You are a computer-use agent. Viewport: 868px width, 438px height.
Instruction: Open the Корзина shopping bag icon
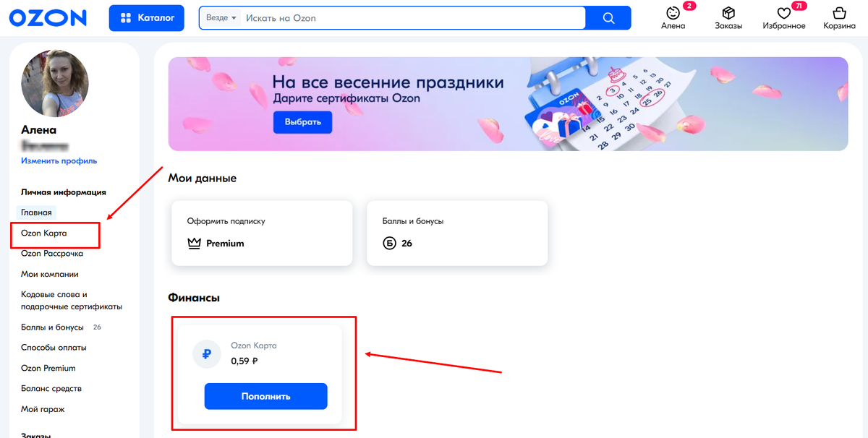point(838,13)
